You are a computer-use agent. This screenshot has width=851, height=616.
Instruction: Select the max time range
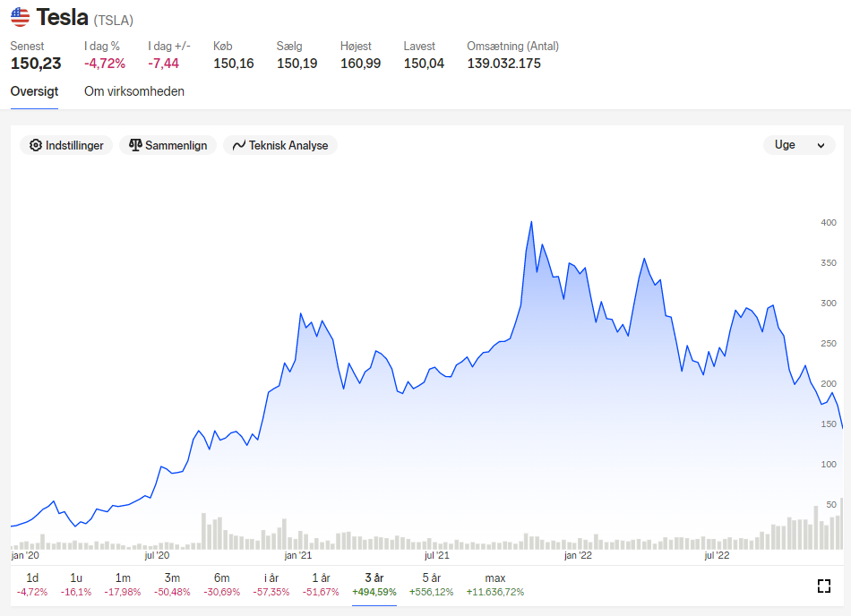495,585
